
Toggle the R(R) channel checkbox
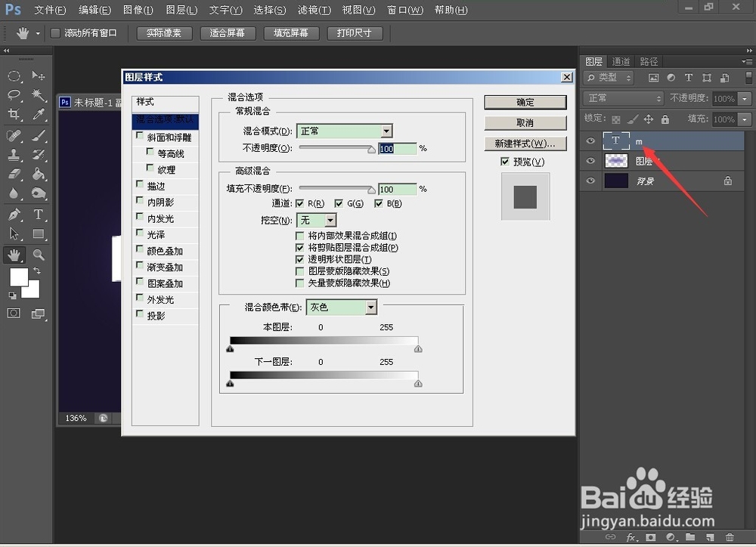299,203
